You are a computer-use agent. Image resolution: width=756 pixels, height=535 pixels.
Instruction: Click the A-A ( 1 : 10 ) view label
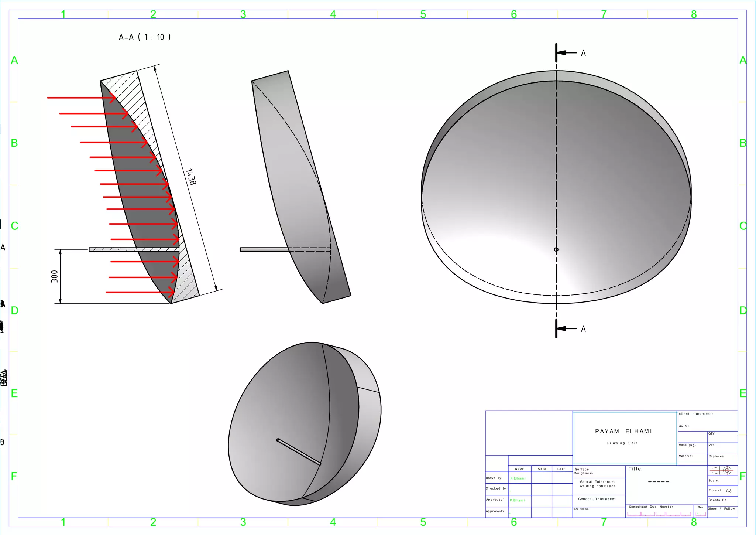(x=145, y=37)
